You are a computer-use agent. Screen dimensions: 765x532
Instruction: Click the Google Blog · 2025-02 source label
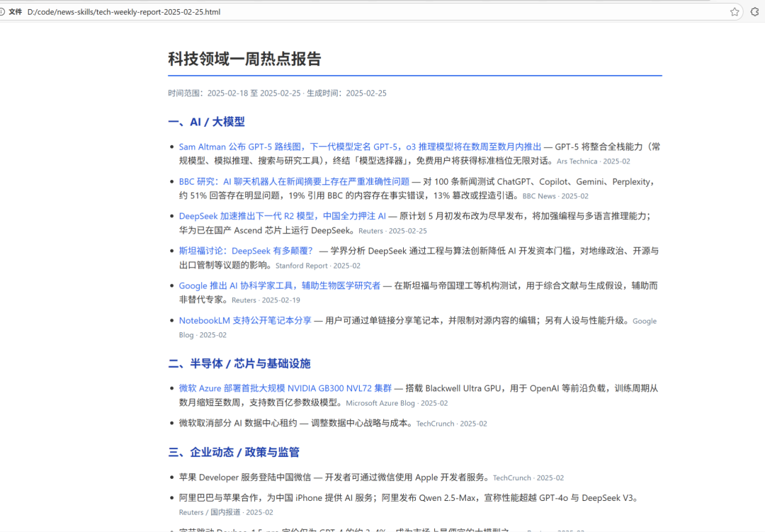(417, 328)
